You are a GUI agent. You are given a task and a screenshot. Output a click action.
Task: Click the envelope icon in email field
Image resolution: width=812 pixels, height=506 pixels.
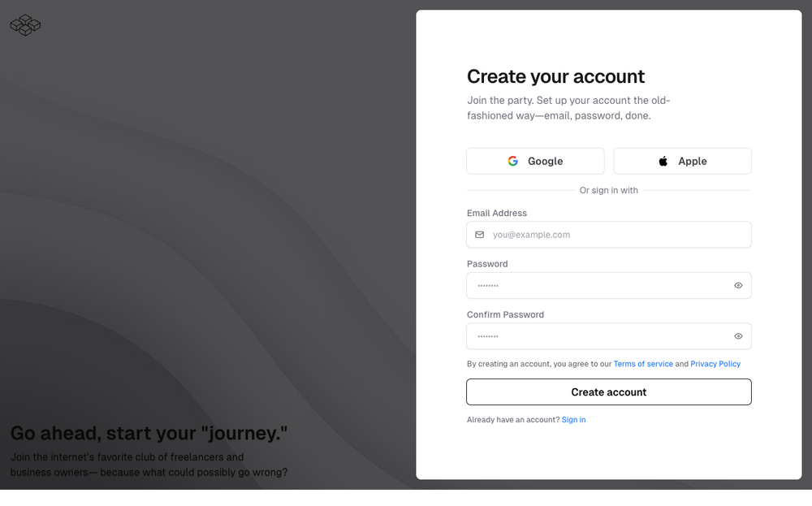point(479,235)
